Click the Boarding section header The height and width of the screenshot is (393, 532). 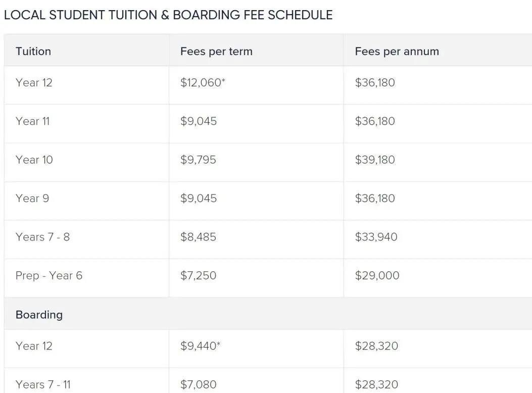(x=39, y=315)
